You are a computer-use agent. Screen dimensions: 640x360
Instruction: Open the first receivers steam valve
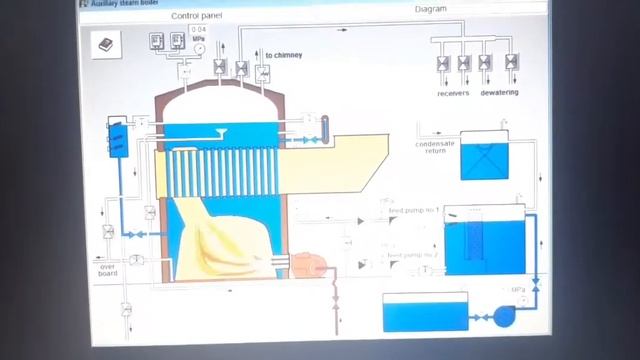443,64
